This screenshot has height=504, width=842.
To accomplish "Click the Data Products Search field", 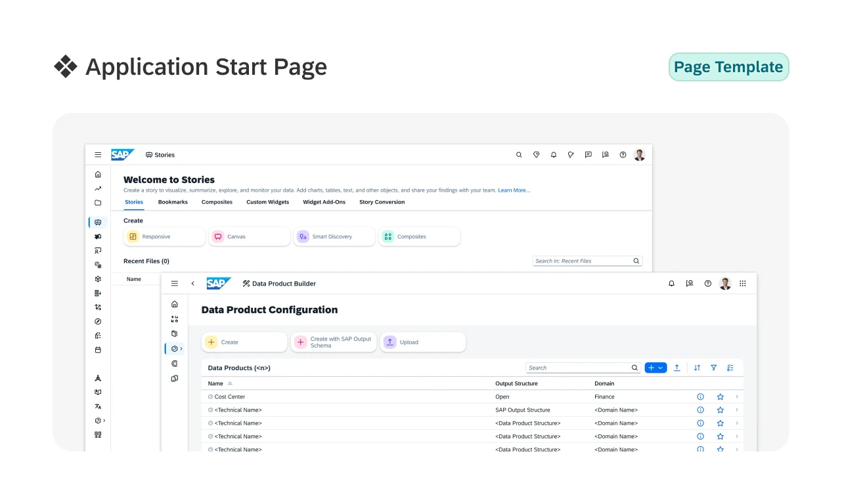I will coord(583,368).
